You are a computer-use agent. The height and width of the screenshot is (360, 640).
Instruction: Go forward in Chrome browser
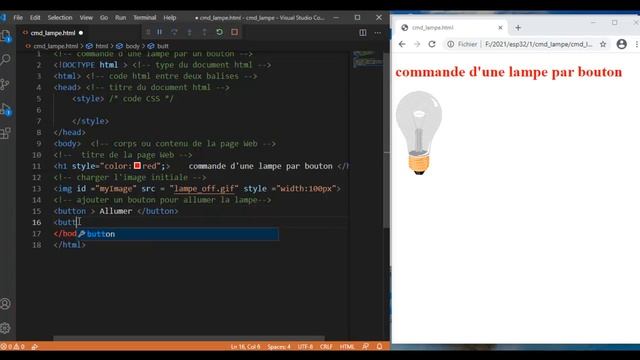coord(417,44)
